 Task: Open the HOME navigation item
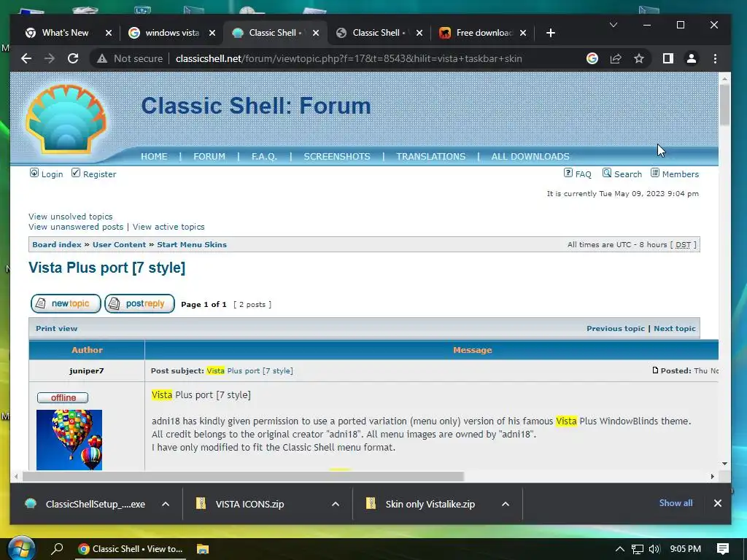point(154,157)
